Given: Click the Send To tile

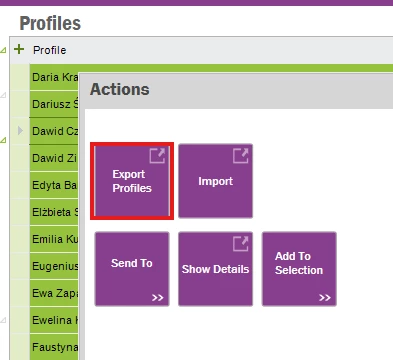Looking at the screenshot, I should [132, 269].
